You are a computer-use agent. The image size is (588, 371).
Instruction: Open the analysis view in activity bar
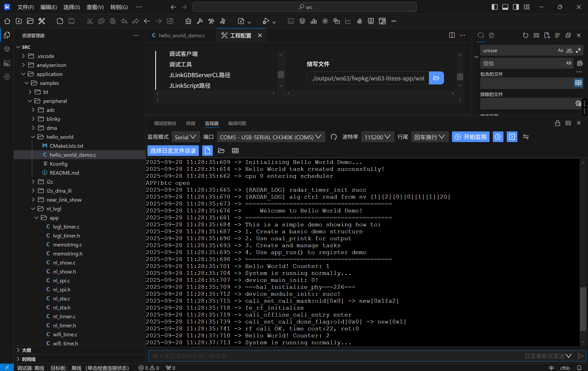[7, 63]
